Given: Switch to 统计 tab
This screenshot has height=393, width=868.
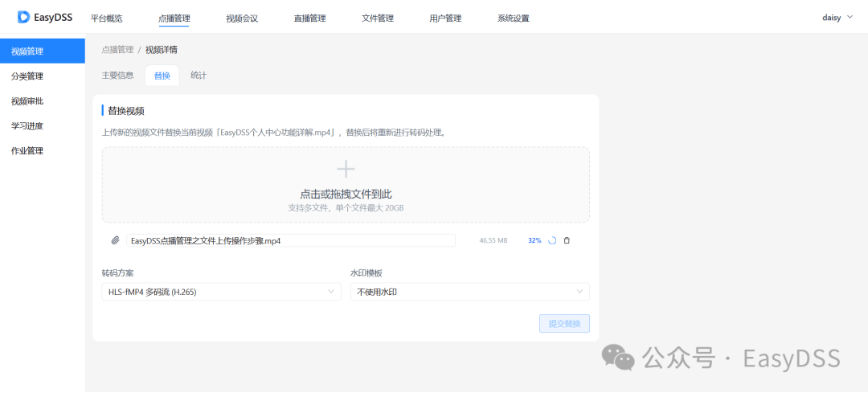Looking at the screenshot, I should [x=199, y=76].
